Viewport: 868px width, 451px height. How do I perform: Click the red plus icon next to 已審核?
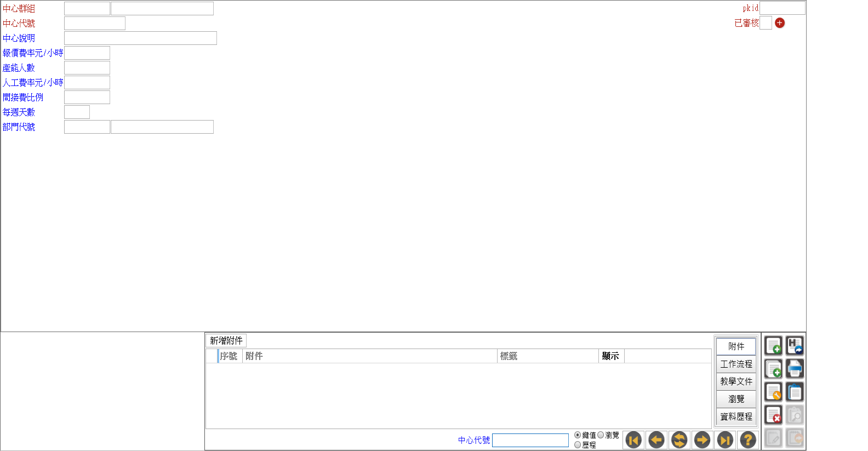780,23
